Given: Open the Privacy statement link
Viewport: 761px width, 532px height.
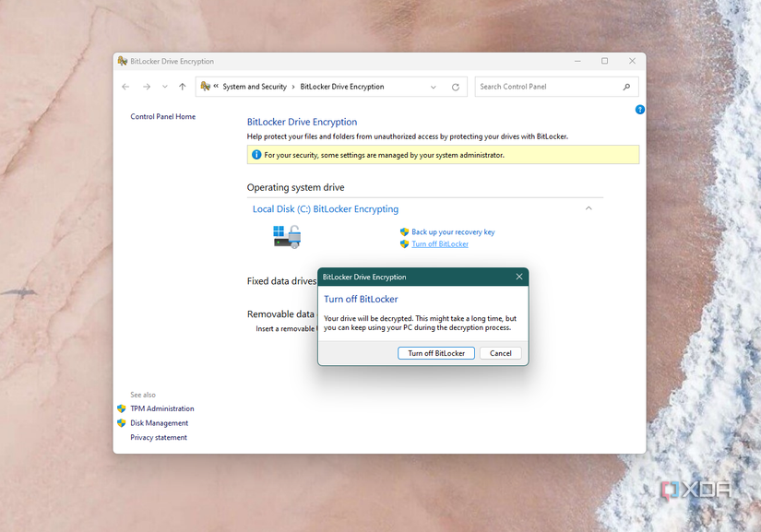Looking at the screenshot, I should (x=159, y=437).
